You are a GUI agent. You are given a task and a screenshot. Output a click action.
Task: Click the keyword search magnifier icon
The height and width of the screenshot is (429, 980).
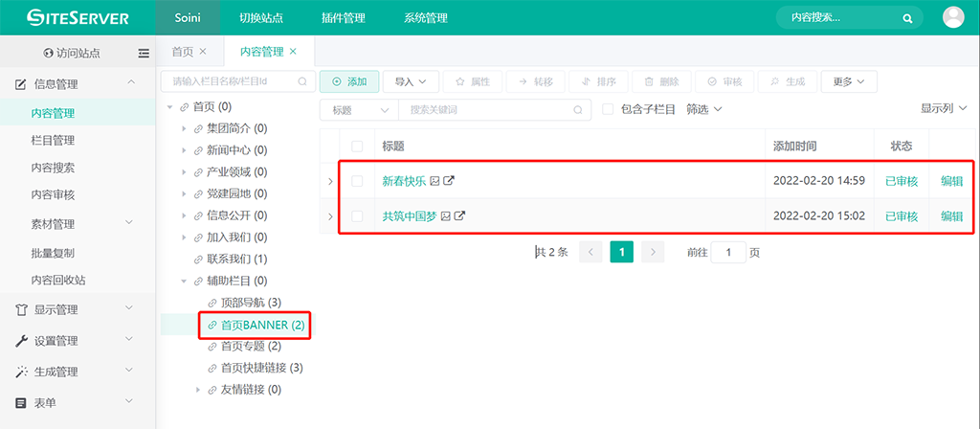click(x=578, y=110)
